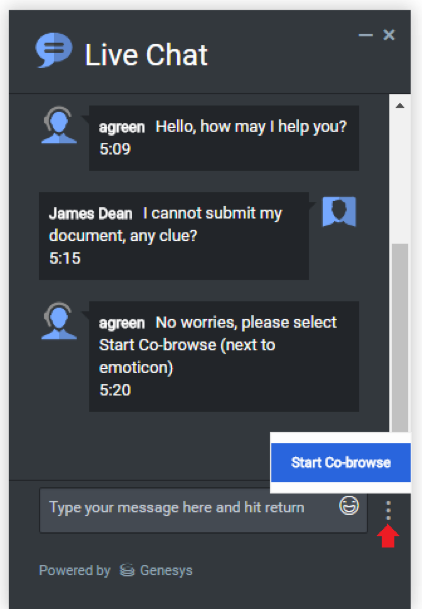
Task: Click the Live Chat title text
Action: [146, 55]
